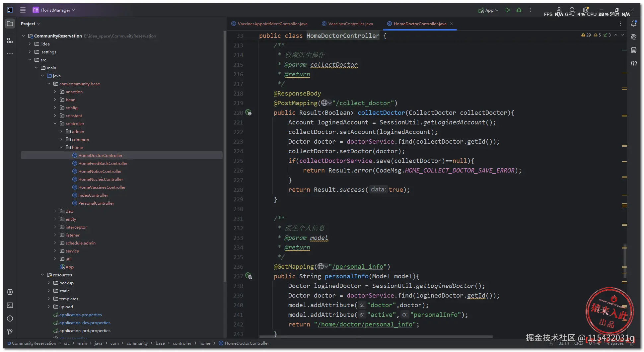
Task: Jump to next highlighted problem
Action: tap(623, 35)
